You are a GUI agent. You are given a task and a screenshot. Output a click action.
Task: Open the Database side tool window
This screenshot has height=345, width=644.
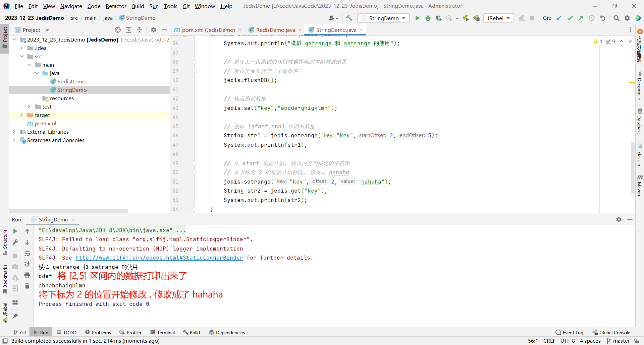[x=640, y=121]
